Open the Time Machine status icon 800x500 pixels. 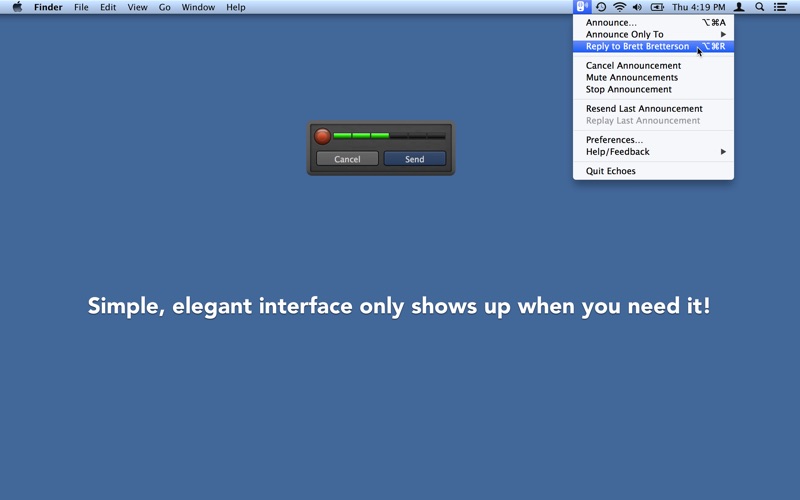pos(601,7)
